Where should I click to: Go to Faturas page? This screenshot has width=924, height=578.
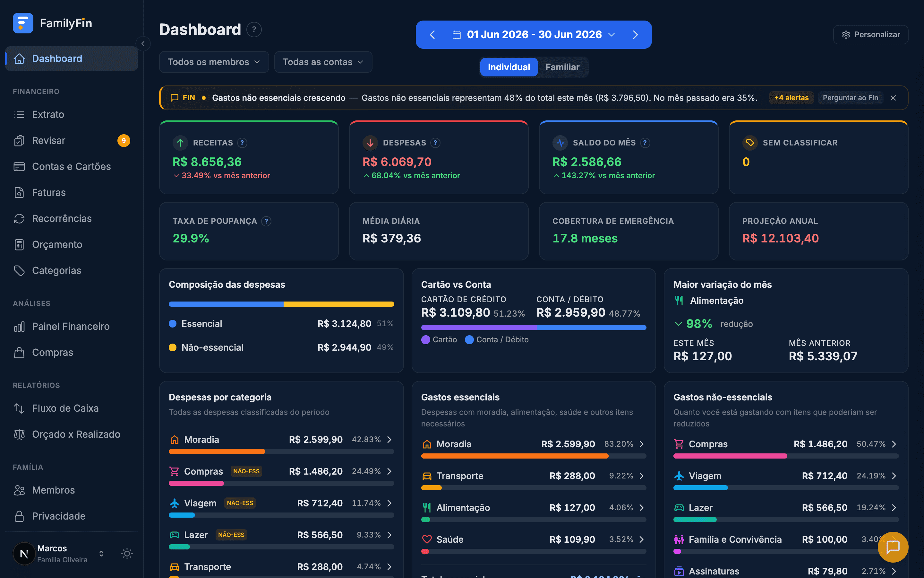click(72, 193)
